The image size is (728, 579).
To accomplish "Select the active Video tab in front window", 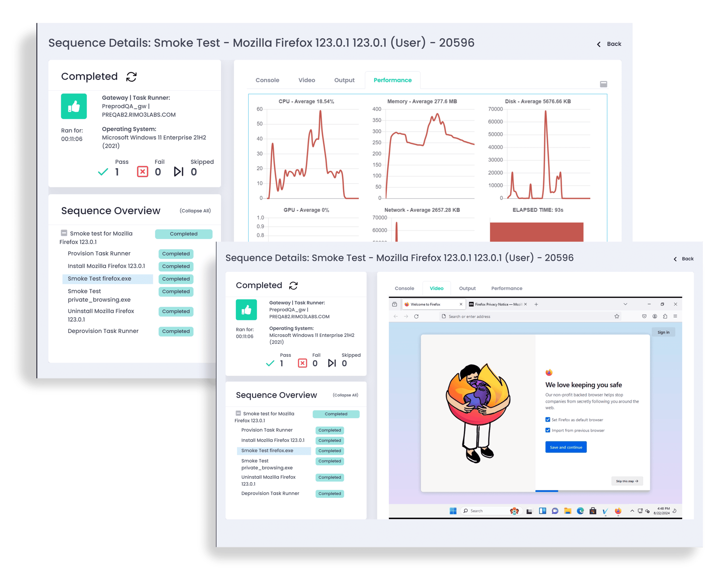I will [436, 288].
